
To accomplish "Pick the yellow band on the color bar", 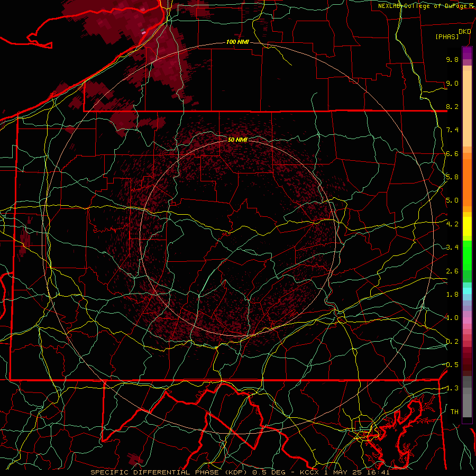I will pos(467,226).
